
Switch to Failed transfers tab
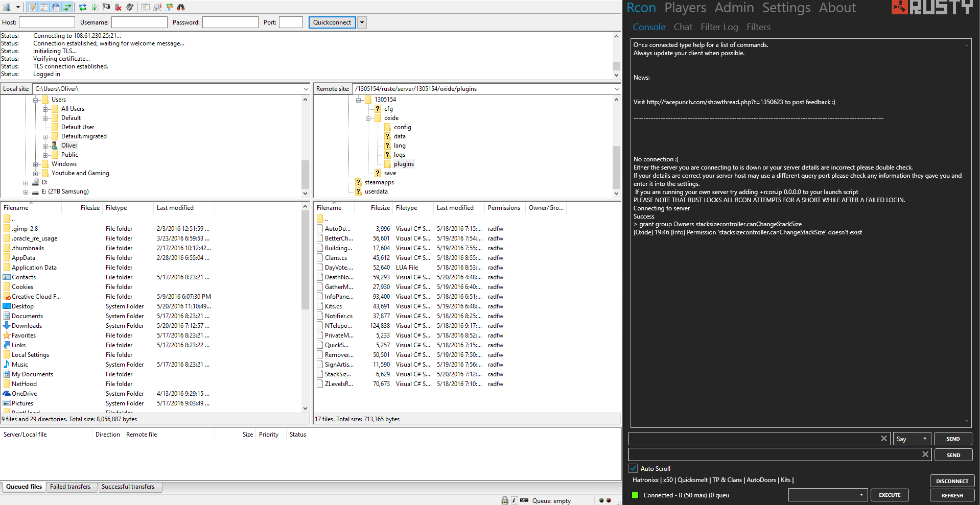coord(71,487)
